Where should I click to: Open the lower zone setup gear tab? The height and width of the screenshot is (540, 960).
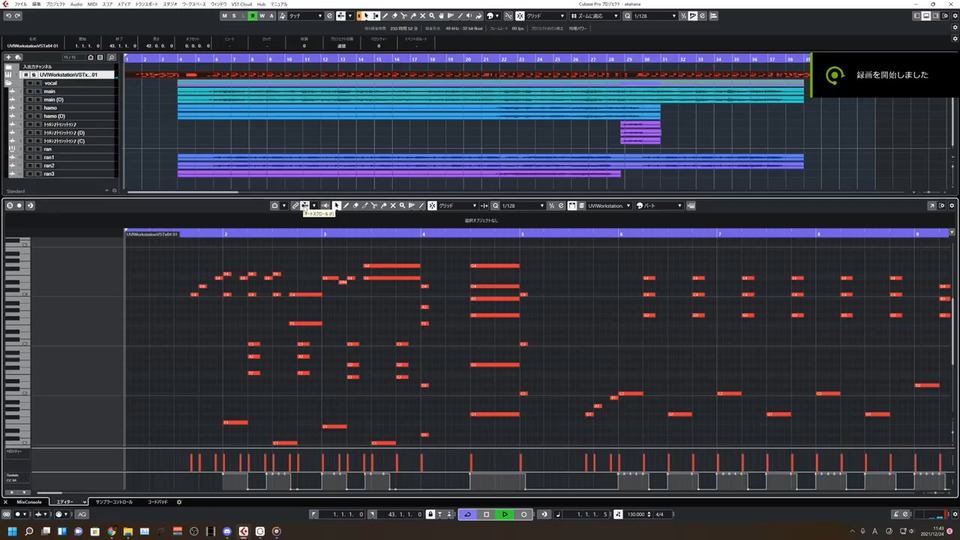pos(179,502)
